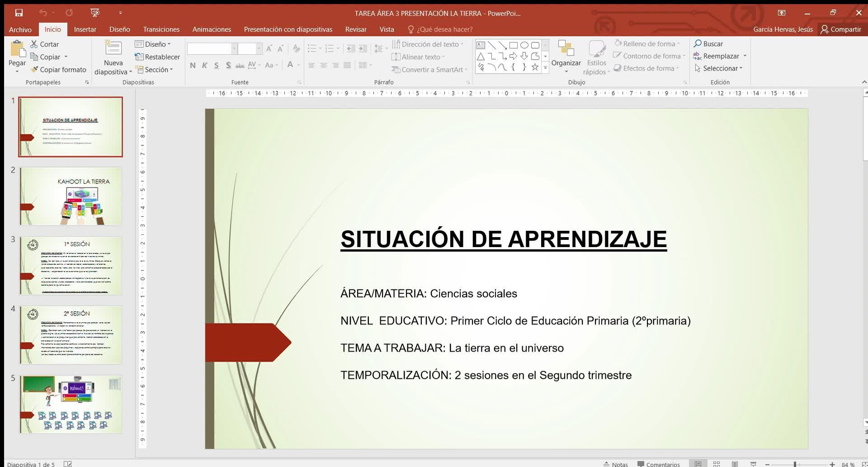Decrease the list indent level

click(x=351, y=48)
